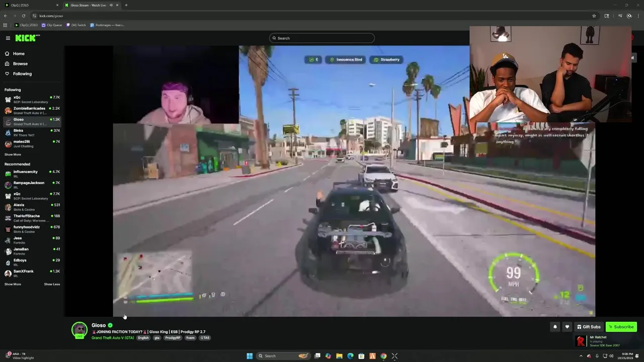Open JanaBan channel in Recommended
The height and width of the screenshot is (362, 644).
[x=32, y=251]
